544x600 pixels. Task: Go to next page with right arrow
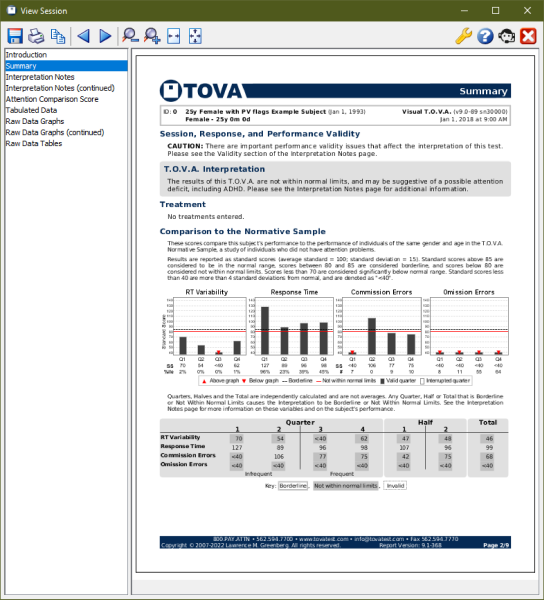(105, 36)
